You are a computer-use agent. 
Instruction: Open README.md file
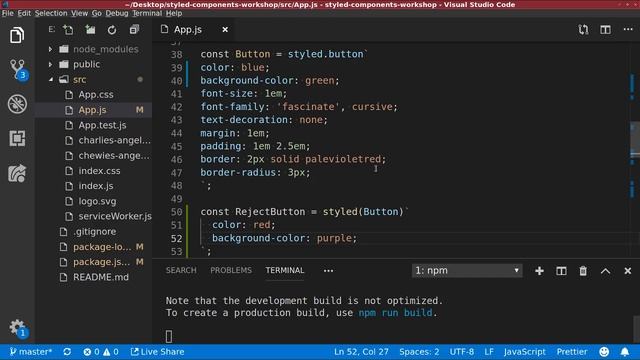pyautogui.click(x=93, y=277)
